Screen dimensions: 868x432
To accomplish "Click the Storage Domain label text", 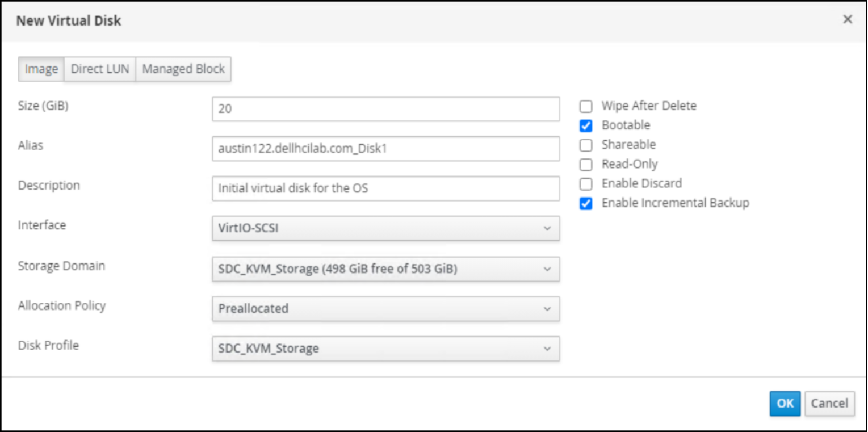I will pyautogui.click(x=61, y=266).
